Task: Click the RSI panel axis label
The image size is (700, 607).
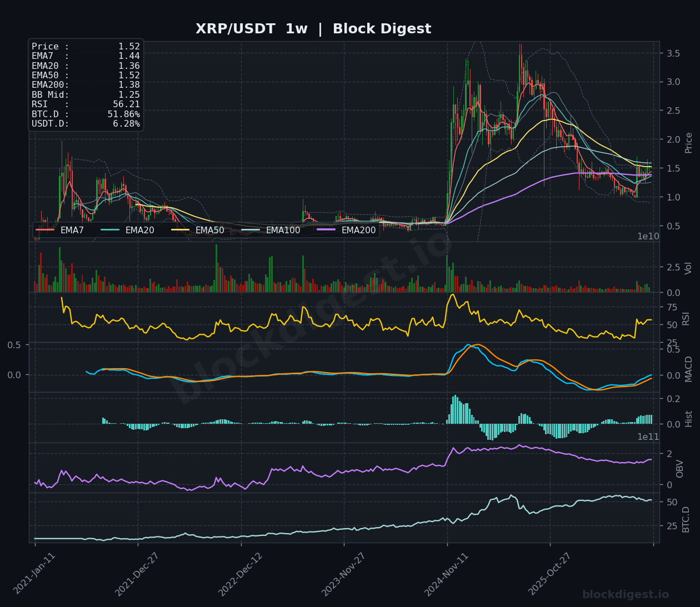Action: pos(686,318)
